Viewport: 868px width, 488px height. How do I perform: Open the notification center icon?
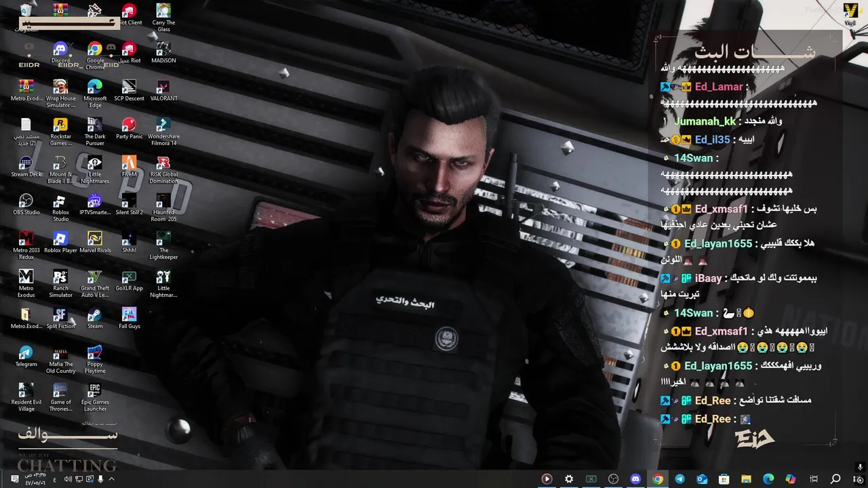pos(14,479)
